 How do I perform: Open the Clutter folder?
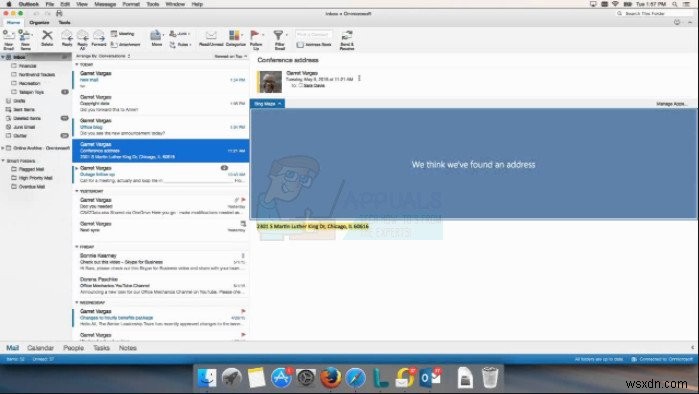(x=20, y=135)
